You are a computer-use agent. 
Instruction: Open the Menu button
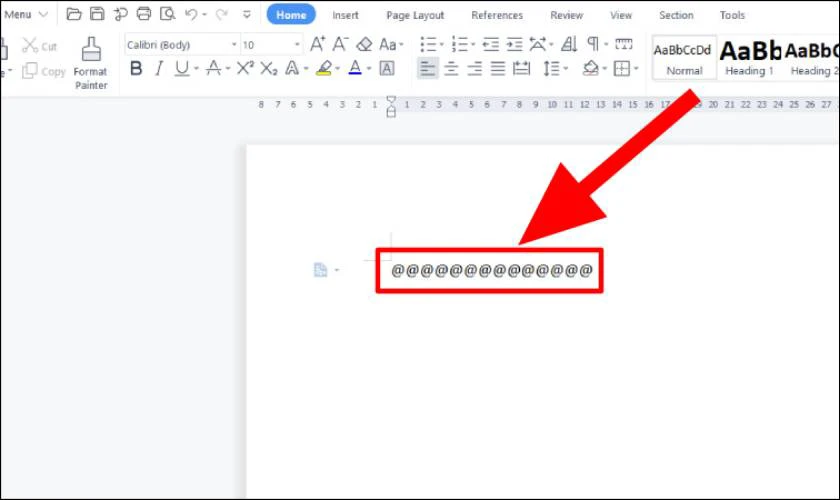click(26, 14)
